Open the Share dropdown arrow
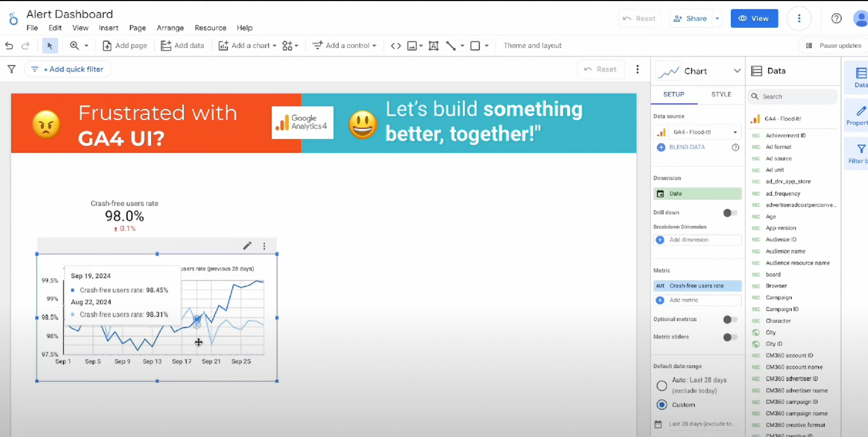The width and height of the screenshot is (868, 437). pos(717,18)
